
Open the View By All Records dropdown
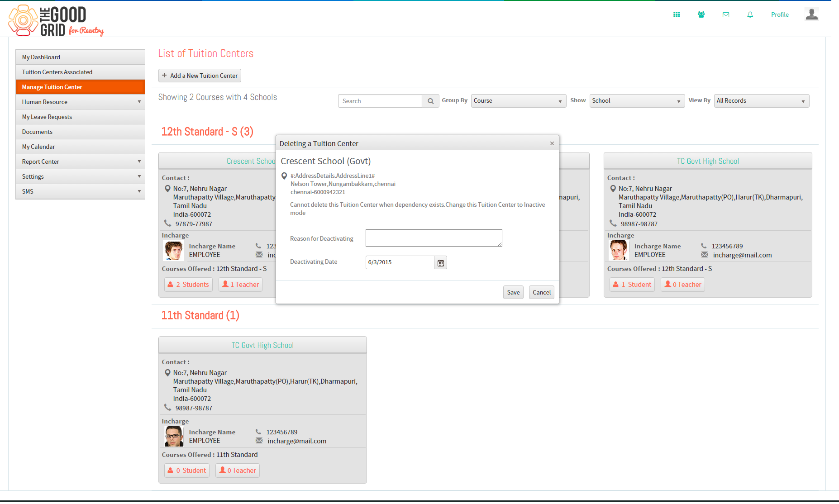[x=762, y=101]
